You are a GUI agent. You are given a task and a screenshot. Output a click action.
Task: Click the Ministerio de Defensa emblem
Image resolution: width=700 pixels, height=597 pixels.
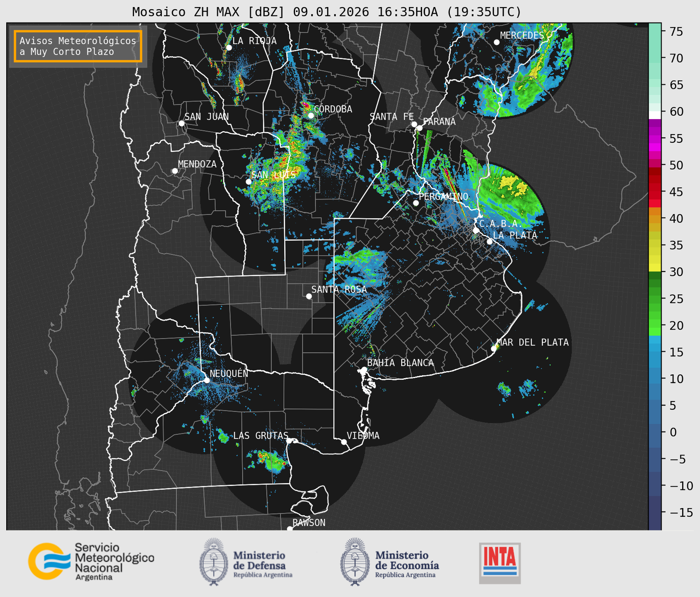(x=214, y=562)
